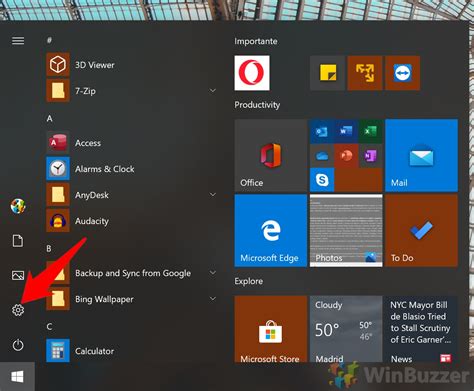Screen dimensions: 474x391
Task: Click the Windows Start button
Action: click(17, 377)
